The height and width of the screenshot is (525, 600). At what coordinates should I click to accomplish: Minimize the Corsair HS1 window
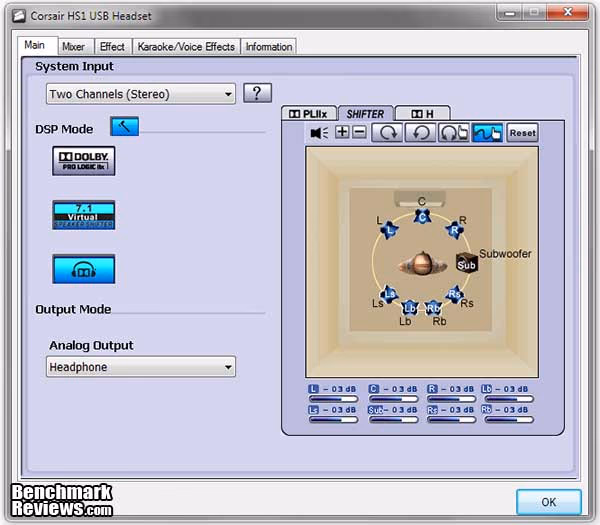pyautogui.click(x=510, y=12)
